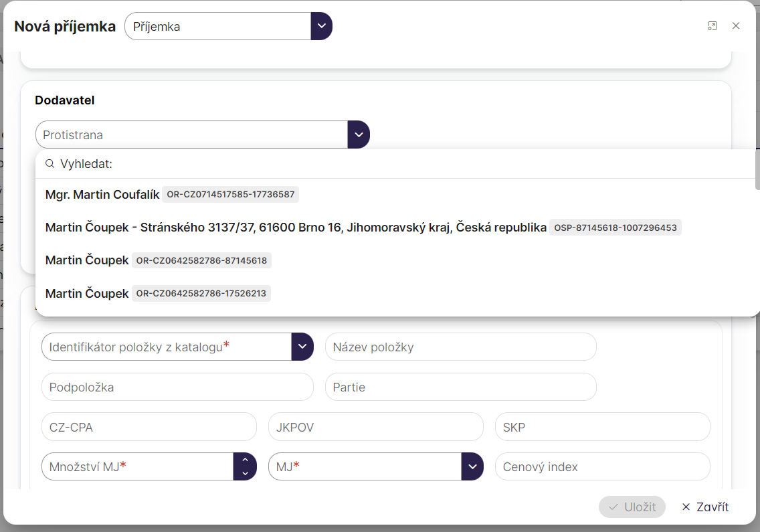The height and width of the screenshot is (532, 760).
Task: Click the search magnifier icon in dropdown
Action: 50,164
